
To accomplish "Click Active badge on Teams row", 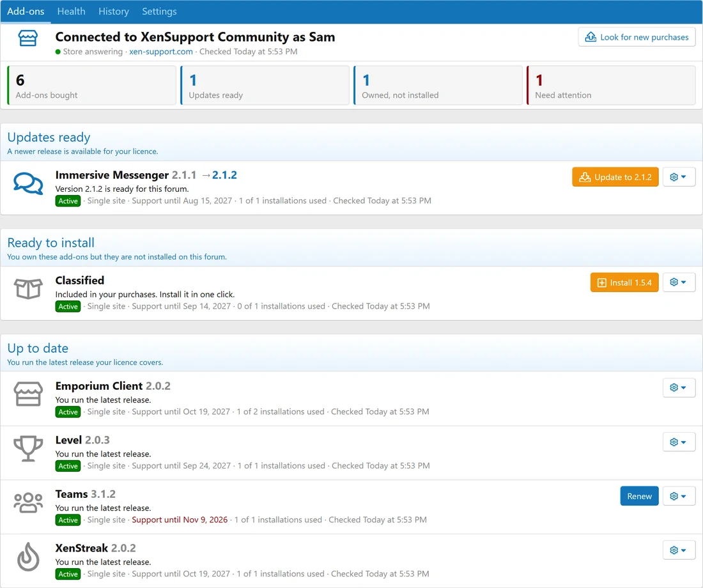I will click(68, 520).
